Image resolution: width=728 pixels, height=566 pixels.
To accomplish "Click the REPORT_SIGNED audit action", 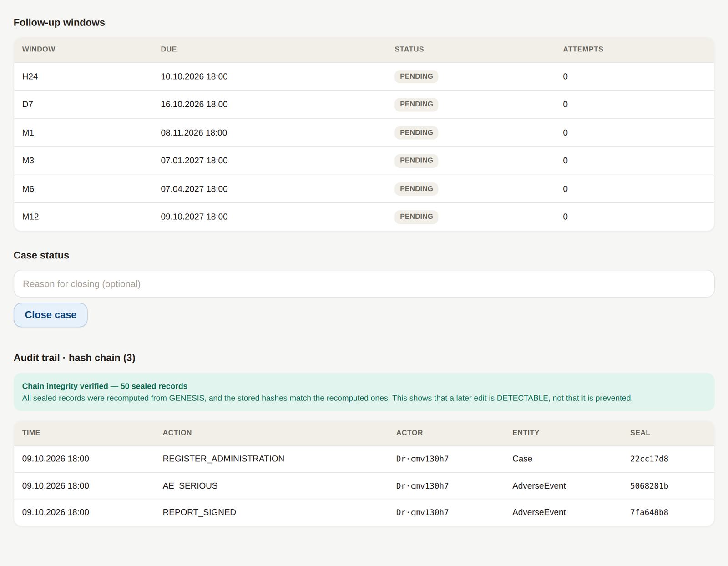I will click(199, 512).
